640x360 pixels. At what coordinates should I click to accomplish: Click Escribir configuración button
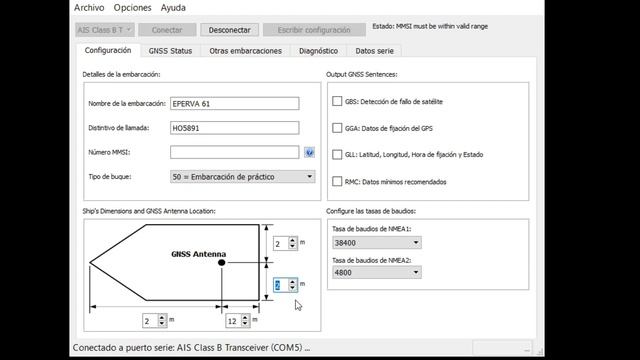(x=314, y=30)
